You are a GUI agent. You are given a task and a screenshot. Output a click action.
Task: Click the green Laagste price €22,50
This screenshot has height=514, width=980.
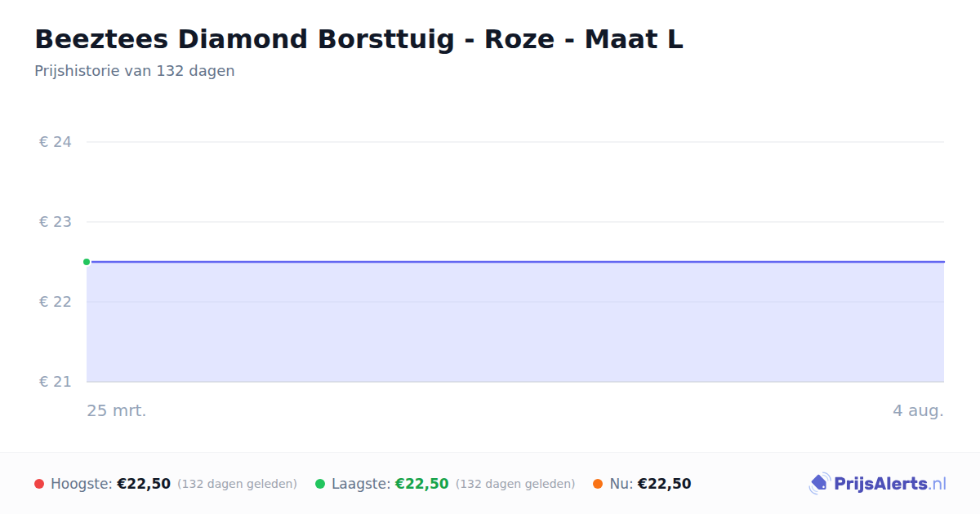[x=422, y=484]
